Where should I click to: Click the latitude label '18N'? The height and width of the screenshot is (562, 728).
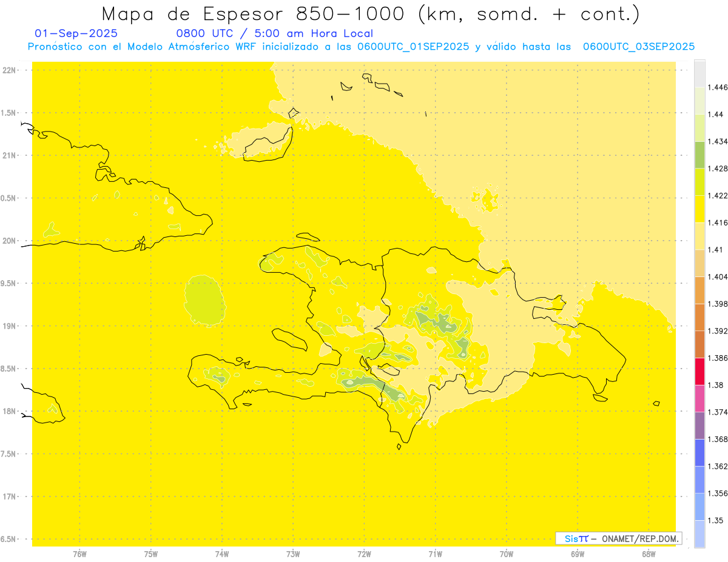point(10,411)
